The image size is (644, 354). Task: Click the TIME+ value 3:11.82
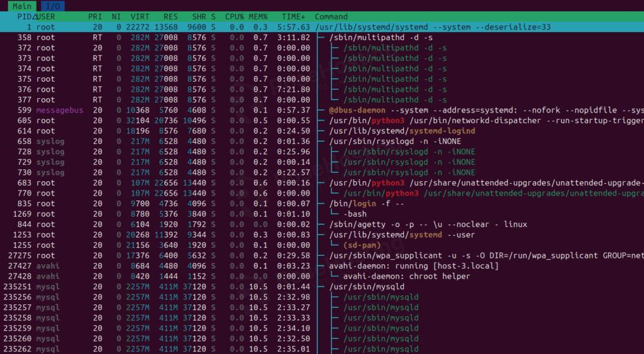(x=293, y=37)
